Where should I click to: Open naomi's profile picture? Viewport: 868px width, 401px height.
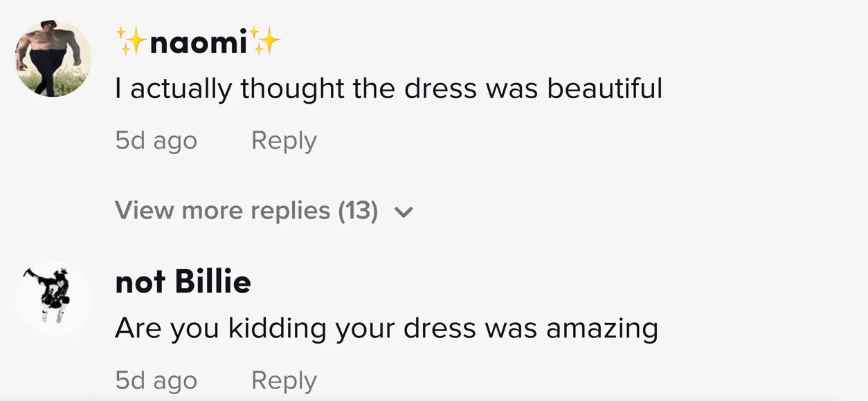(x=53, y=59)
